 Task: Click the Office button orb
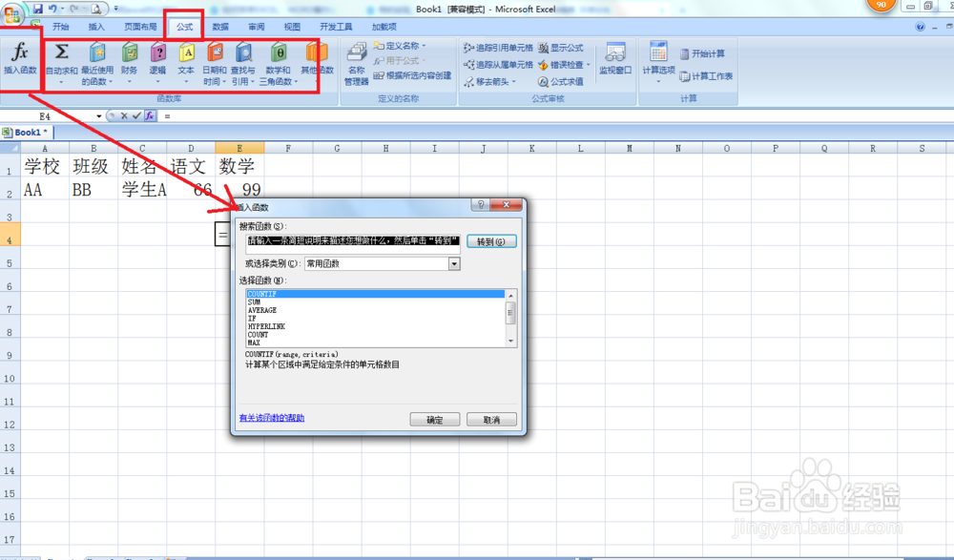point(12,13)
